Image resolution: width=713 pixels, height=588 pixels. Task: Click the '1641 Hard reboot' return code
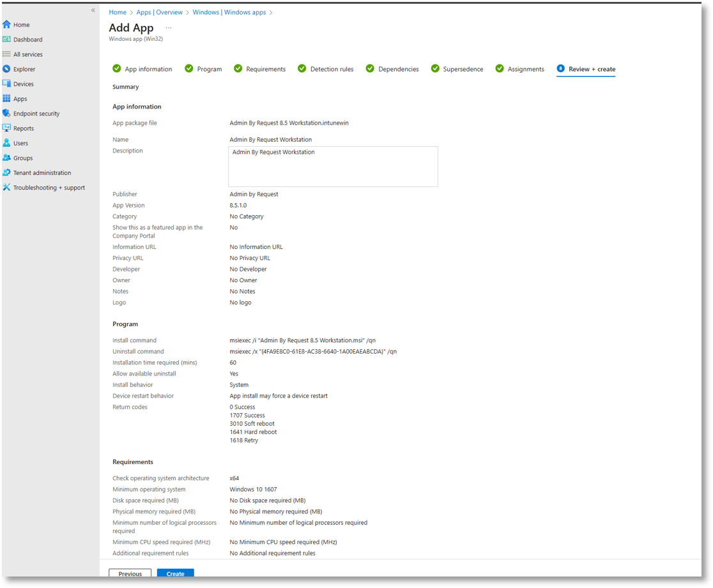point(253,432)
